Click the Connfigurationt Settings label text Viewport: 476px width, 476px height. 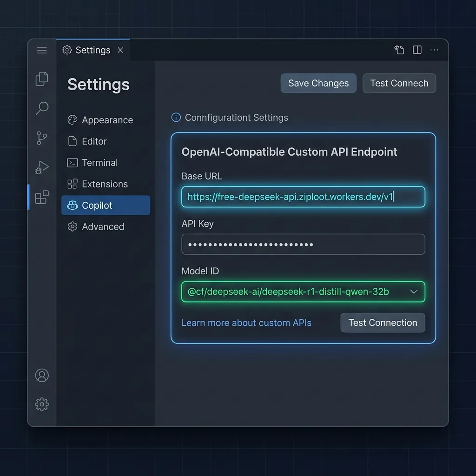[x=237, y=118]
